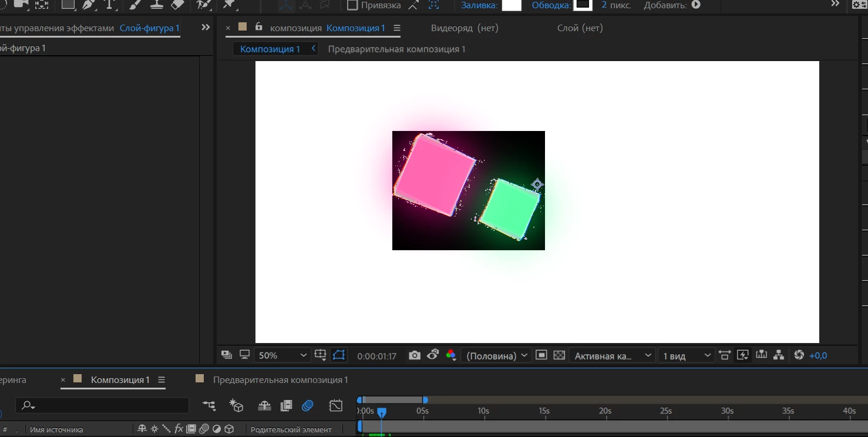Viewport: 868px width, 437px height.
Task: Open the show channel RGB color icon
Action: tap(451, 355)
